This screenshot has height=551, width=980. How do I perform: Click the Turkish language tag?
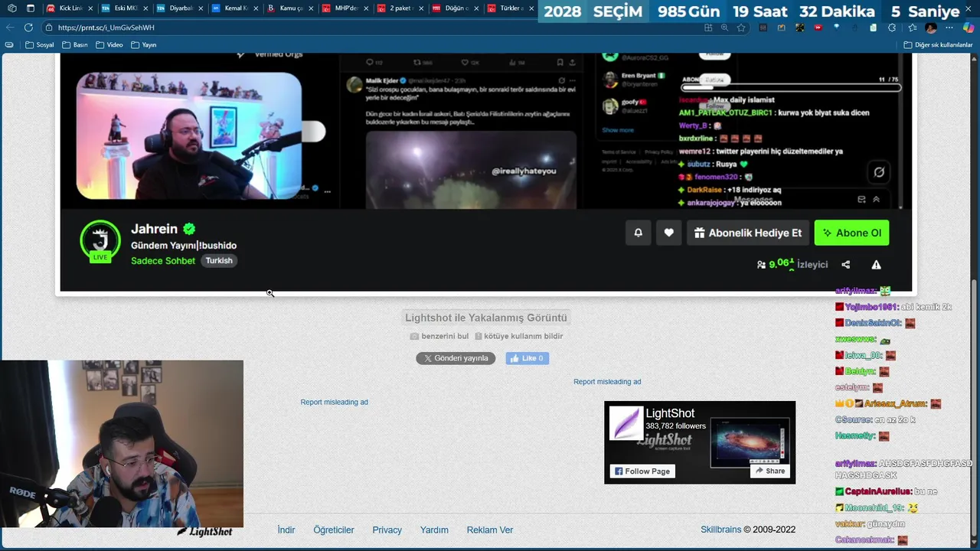coord(219,261)
